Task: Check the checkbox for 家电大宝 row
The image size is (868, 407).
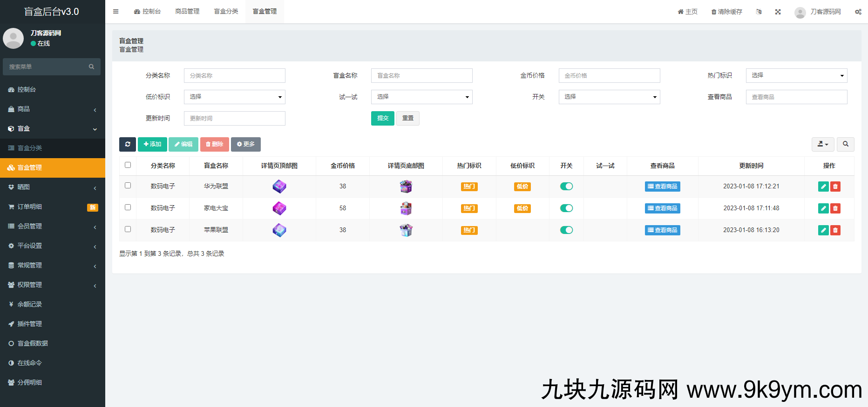Action: [128, 207]
